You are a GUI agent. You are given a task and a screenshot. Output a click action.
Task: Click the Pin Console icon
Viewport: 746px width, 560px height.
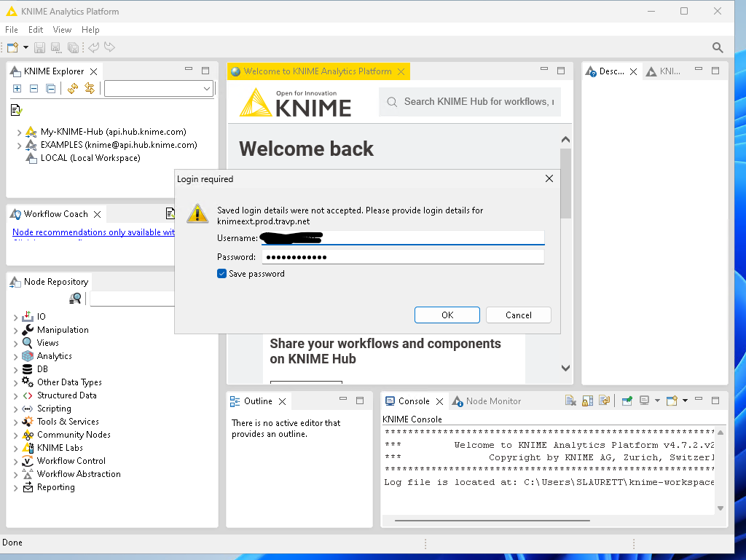(627, 401)
